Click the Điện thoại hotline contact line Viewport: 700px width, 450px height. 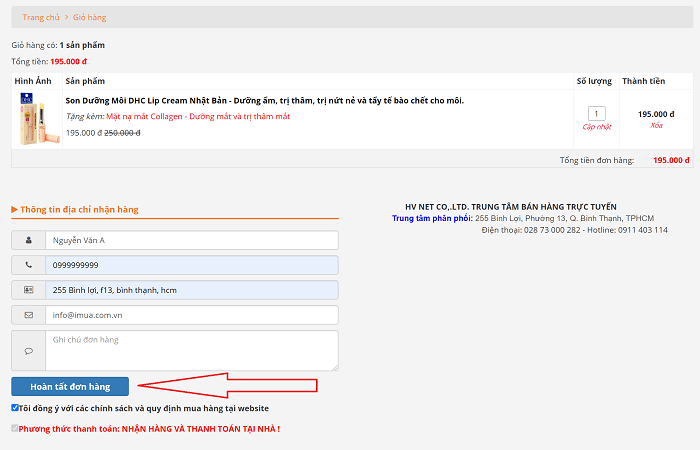click(575, 230)
